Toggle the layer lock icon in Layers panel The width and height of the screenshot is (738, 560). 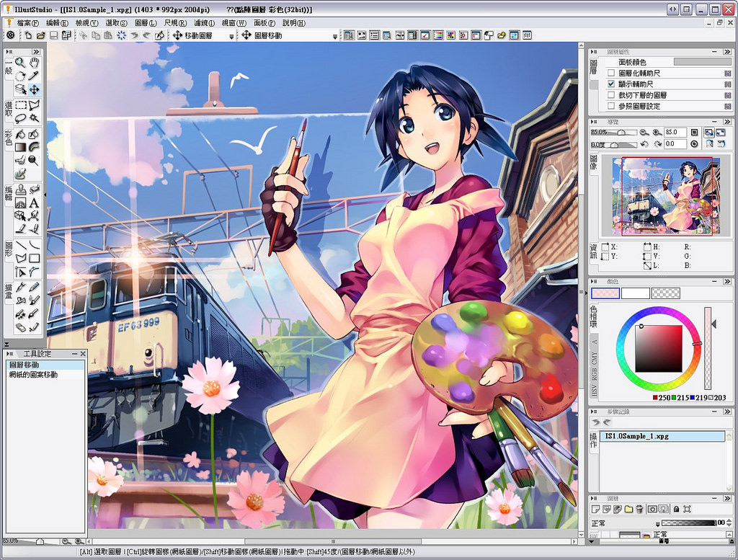tap(676, 509)
